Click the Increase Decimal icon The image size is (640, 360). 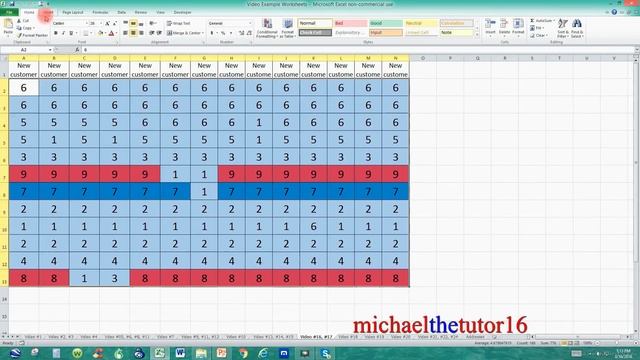[241, 33]
